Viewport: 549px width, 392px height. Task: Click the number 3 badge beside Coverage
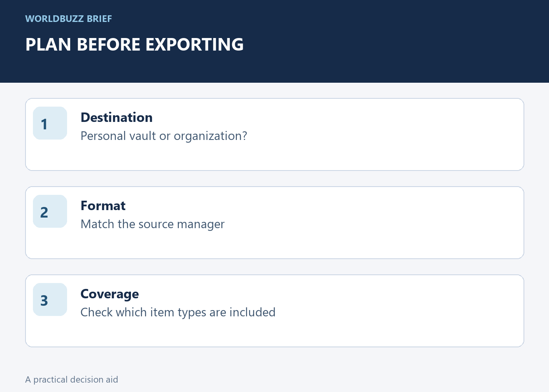coord(50,299)
